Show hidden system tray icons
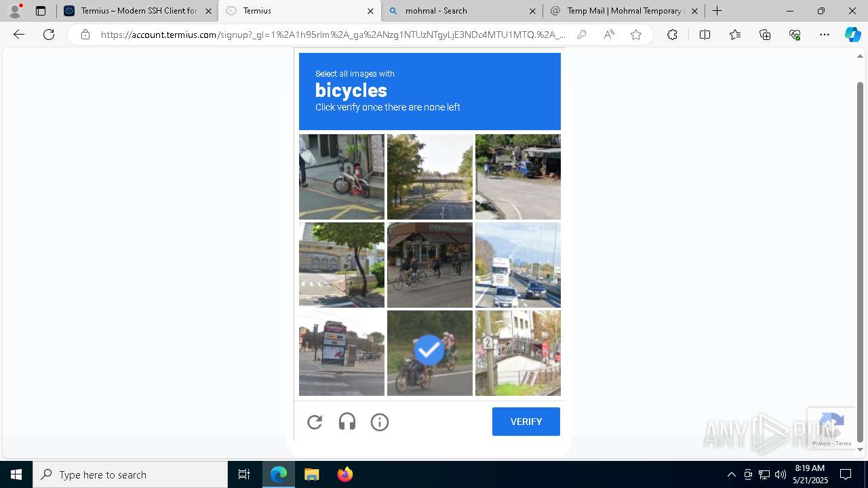The image size is (868, 488). 731,474
